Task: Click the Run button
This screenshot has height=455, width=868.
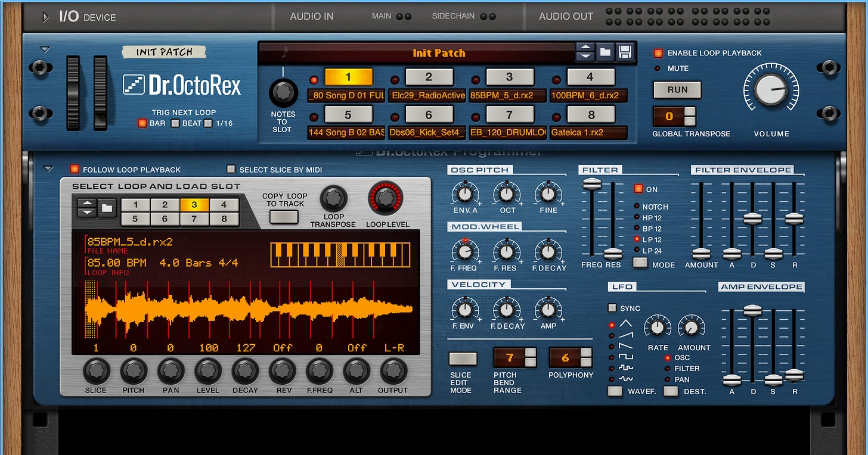Action: (677, 90)
